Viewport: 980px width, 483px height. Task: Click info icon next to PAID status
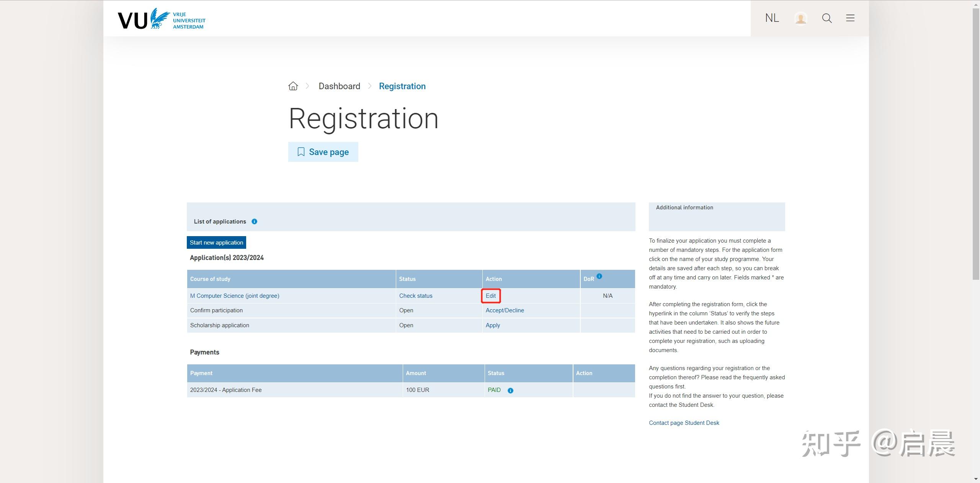[510, 390]
